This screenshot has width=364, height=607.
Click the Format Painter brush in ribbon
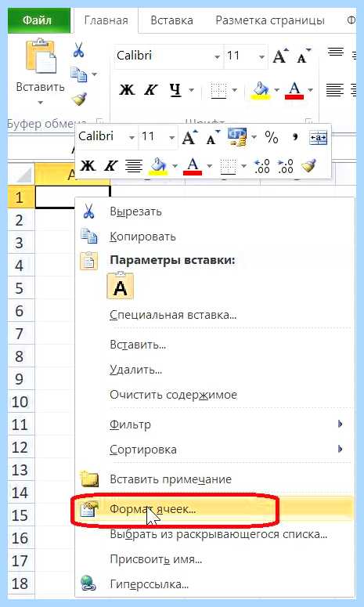coord(79,99)
